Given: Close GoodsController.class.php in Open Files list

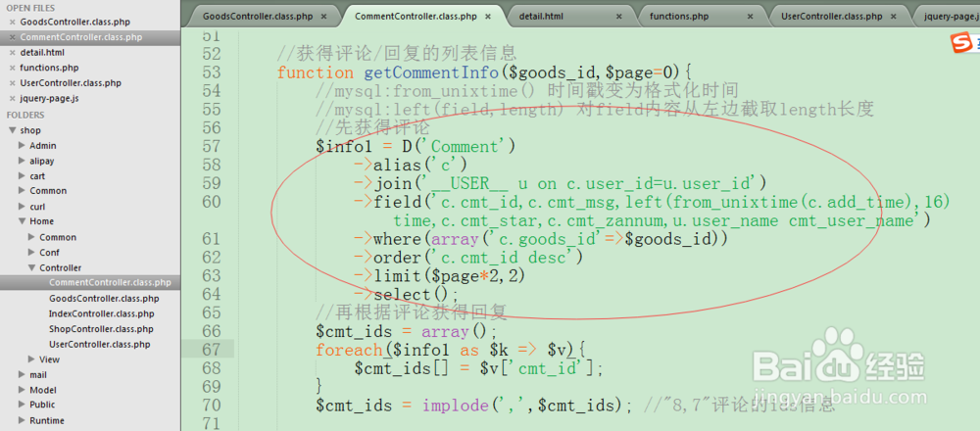Looking at the screenshot, I should [x=12, y=22].
